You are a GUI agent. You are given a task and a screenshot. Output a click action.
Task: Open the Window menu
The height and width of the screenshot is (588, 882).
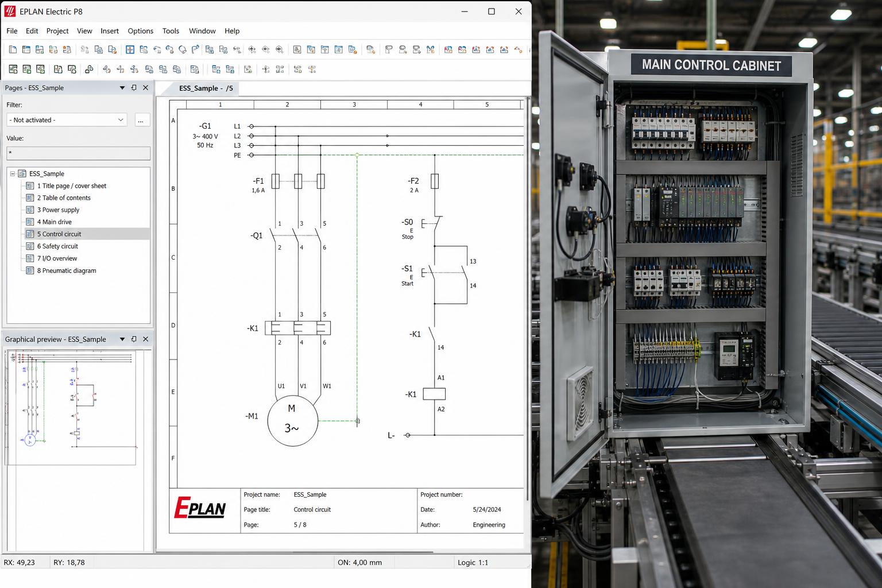point(202,31)
